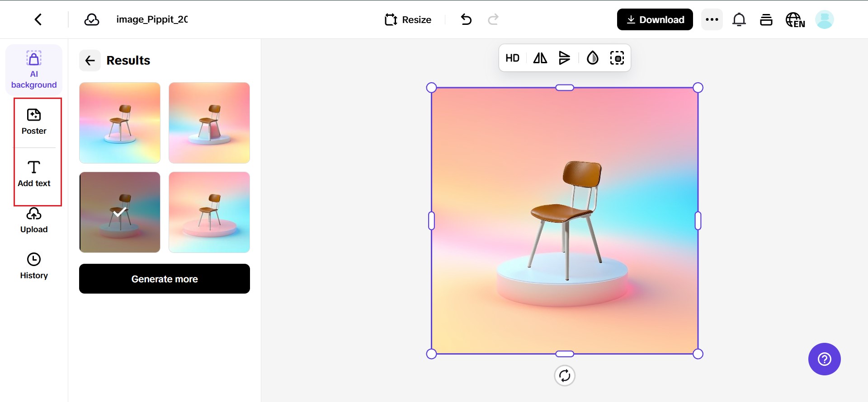Open the user profile avatar
Screen dimensions: 868x402
click(x=825, y=19)
